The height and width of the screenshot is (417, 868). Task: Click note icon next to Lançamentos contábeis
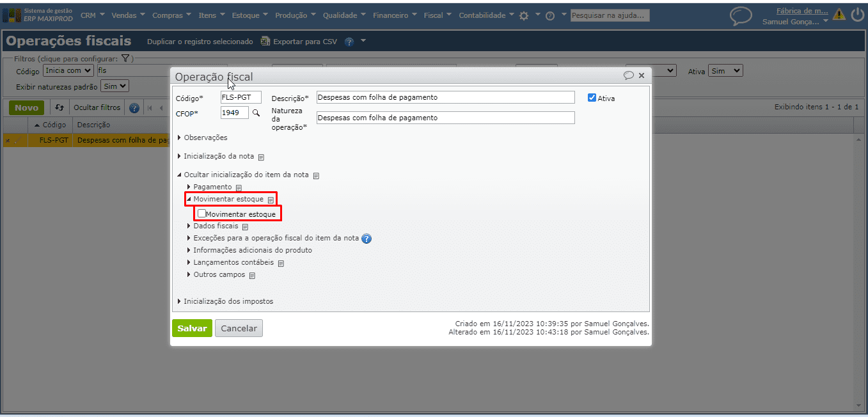pyautogui.click(x=281, y=263)
